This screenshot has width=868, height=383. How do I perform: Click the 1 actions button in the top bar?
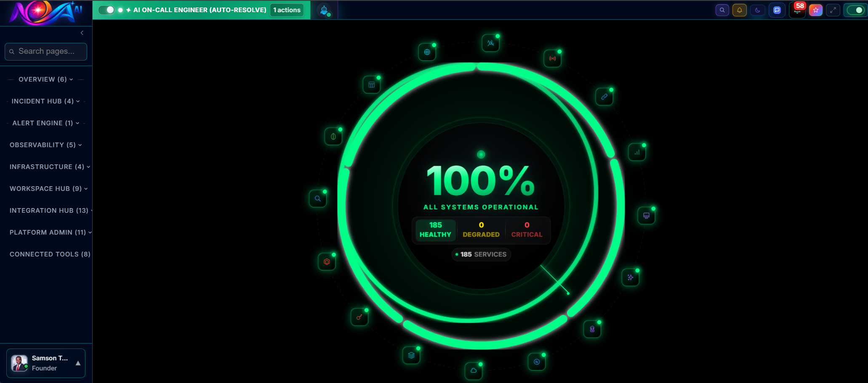pos(287,10)
